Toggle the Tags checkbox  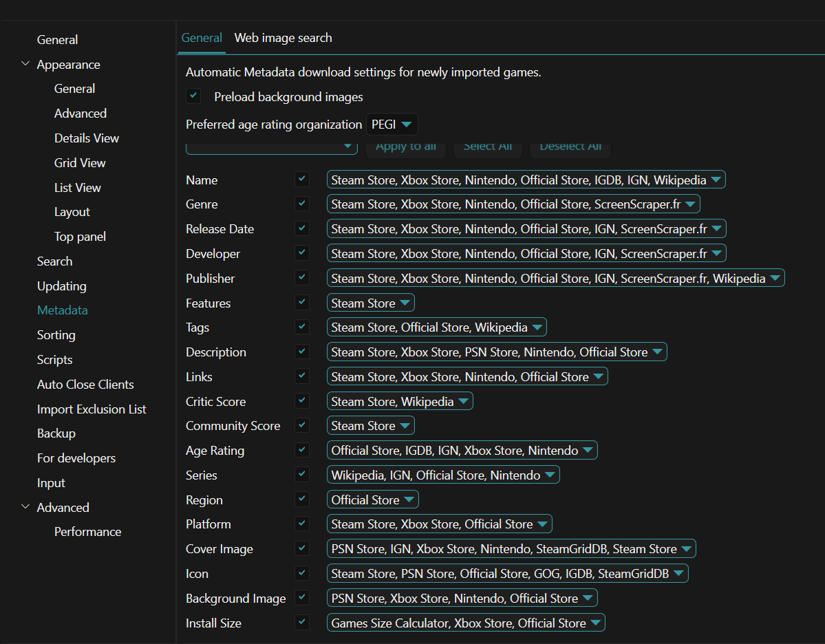point(302,326)
